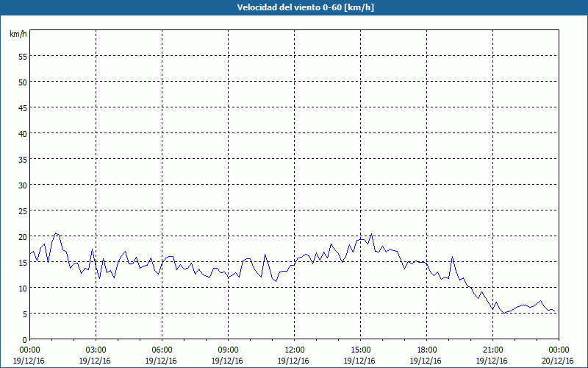Click the y-axis value '50'
Viewport: 588px width, 368px height.
(x=23, y=82)
